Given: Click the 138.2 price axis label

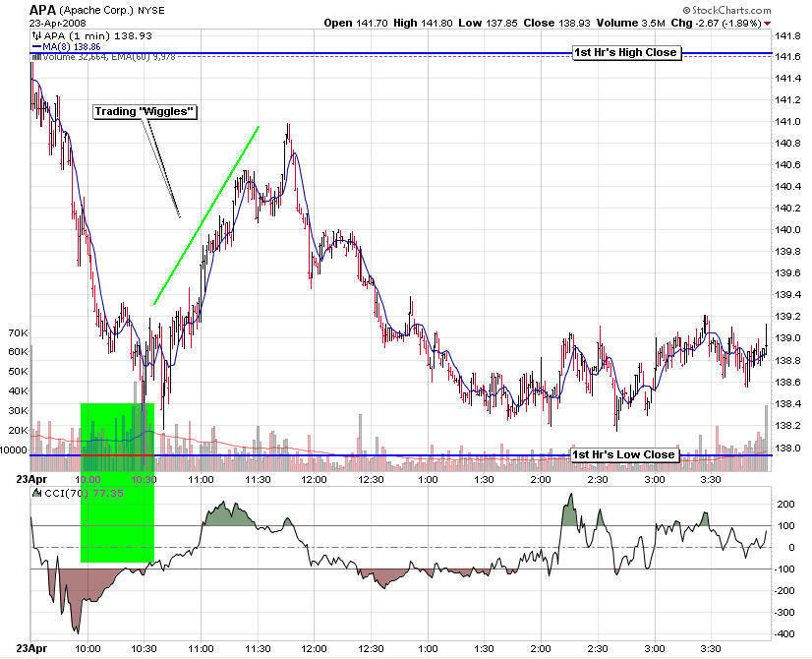Looking at the screenshot, I should point(787,425).
